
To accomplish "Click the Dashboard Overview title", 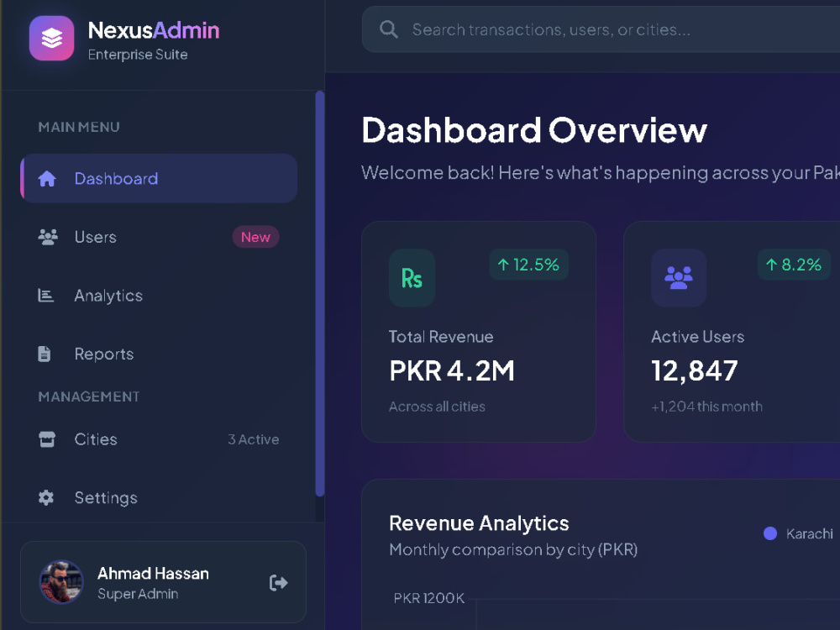I will [x=534, y=130].
